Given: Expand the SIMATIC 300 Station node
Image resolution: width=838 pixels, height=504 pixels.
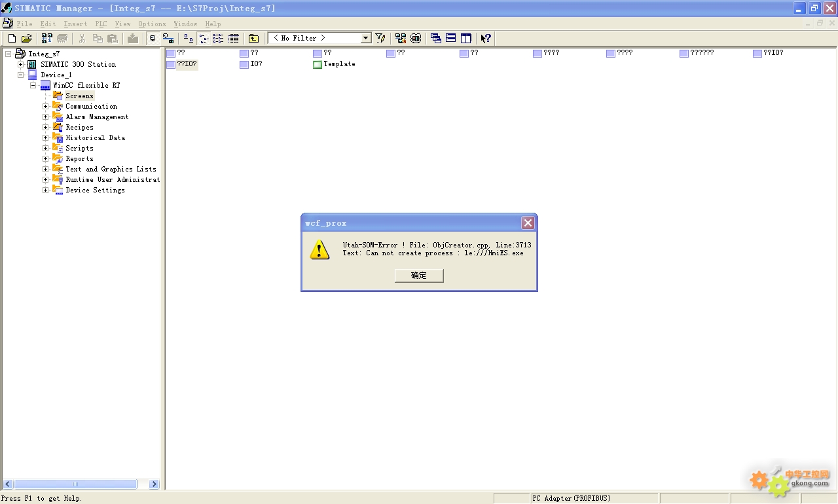Looking at the screenshot, I should click(20, 64).
